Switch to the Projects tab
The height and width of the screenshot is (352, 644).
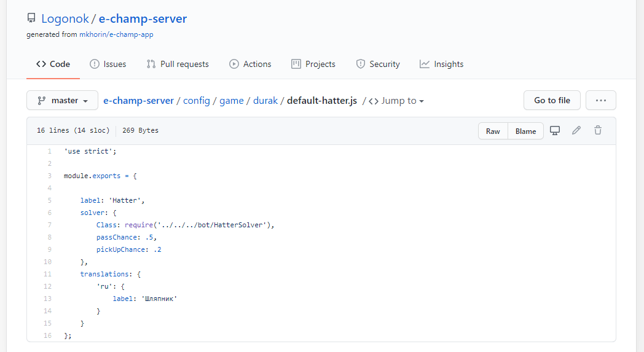313,64
